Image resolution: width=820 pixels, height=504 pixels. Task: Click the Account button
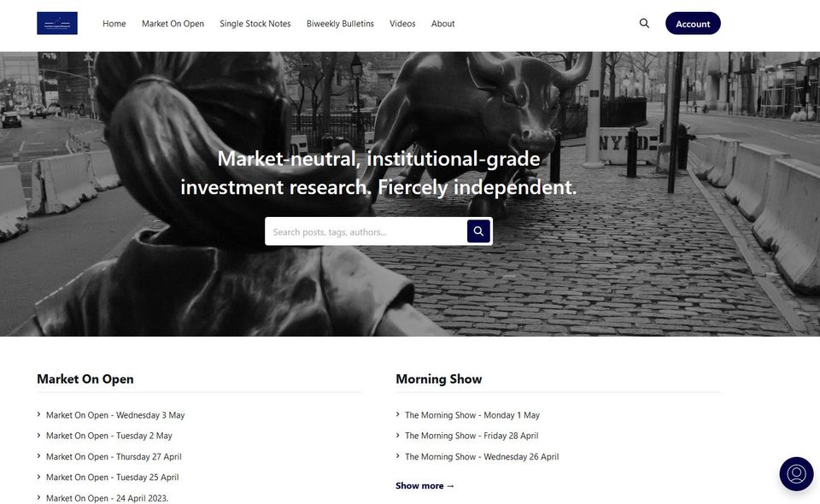[x=693, y=24]
